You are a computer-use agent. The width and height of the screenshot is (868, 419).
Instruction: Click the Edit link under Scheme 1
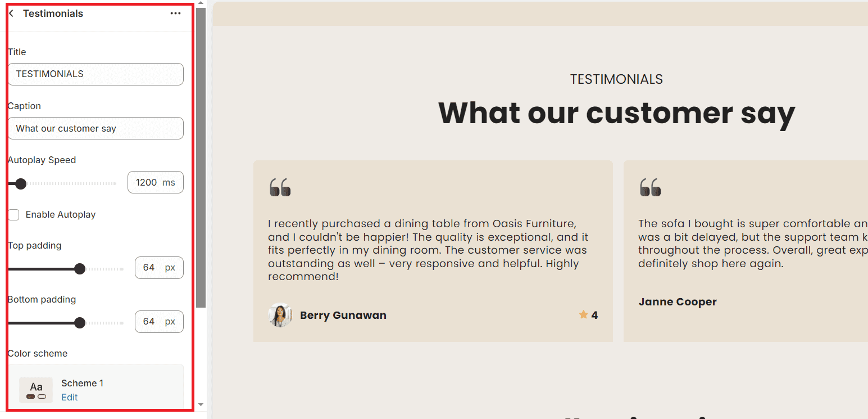[x=70, y=397]
